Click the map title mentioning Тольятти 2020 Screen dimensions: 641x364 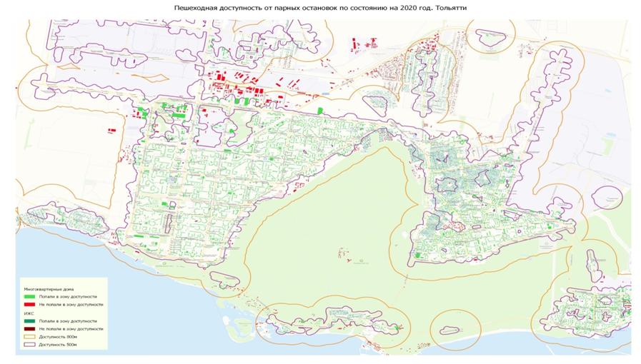[320, 7]
